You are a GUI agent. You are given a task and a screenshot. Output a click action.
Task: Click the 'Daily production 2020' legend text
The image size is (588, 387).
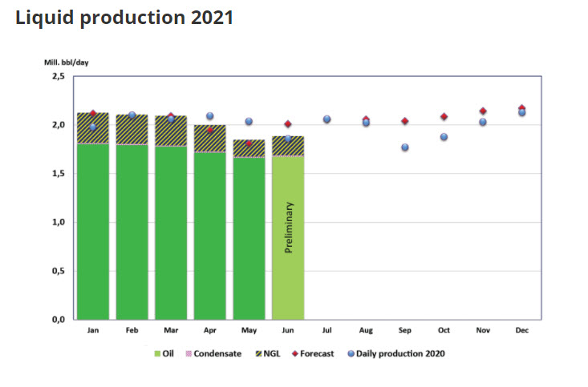[x=400, y=353]
